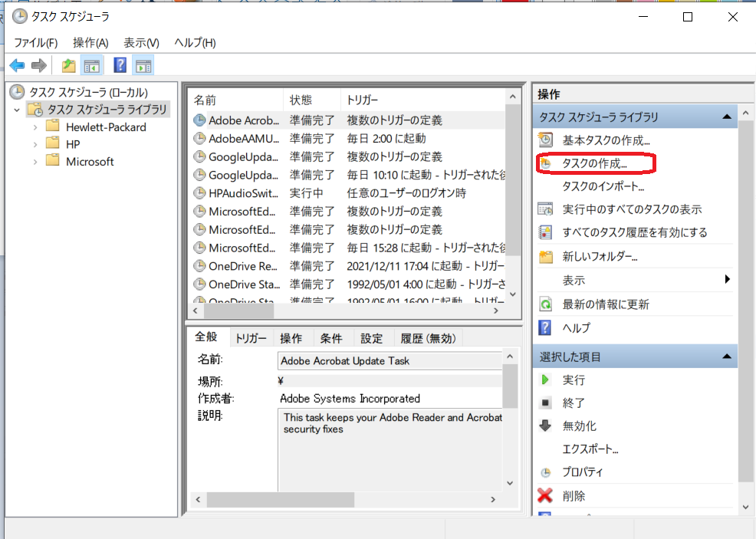Click タスクの作成... in the actions pane
Screen dimensions: 756x539
[x=594, y=163]
